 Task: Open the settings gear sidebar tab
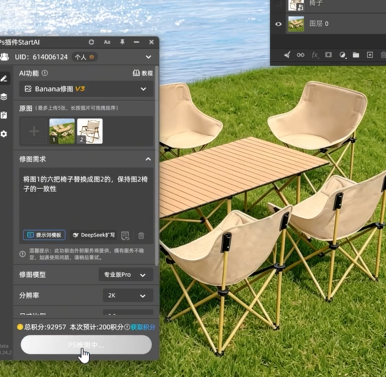[x=4, y=134]
